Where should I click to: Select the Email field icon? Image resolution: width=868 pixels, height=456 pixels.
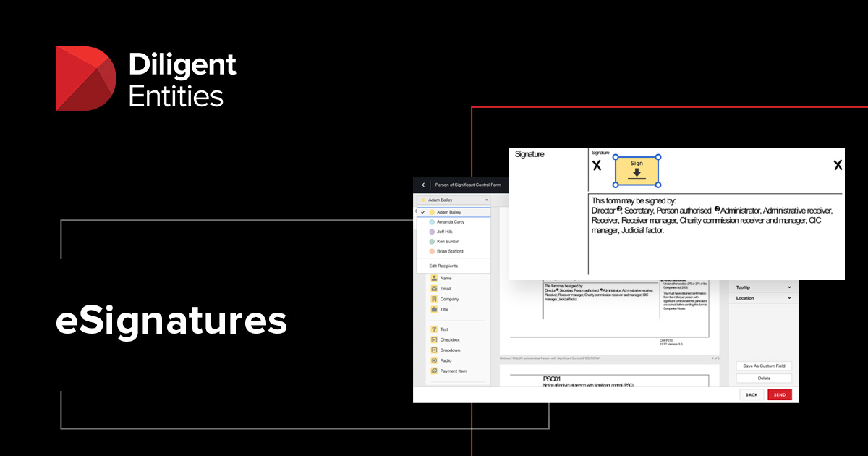pos(434,288)
